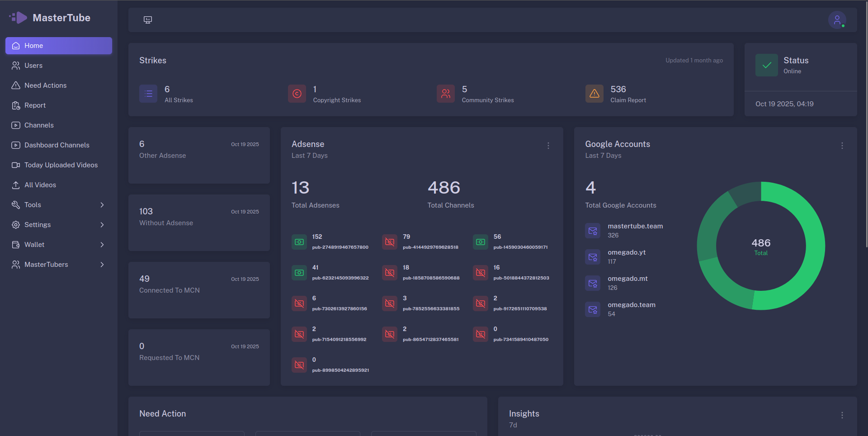Open the Dashboard Channels page
This screenshot has width=868, height=436.
57,145
